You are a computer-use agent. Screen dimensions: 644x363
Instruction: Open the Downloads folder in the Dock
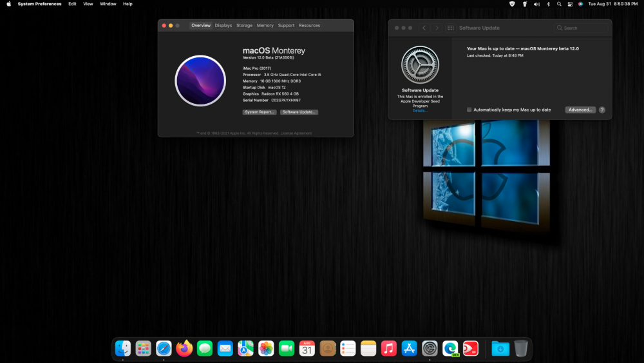[x=500, y=349]
